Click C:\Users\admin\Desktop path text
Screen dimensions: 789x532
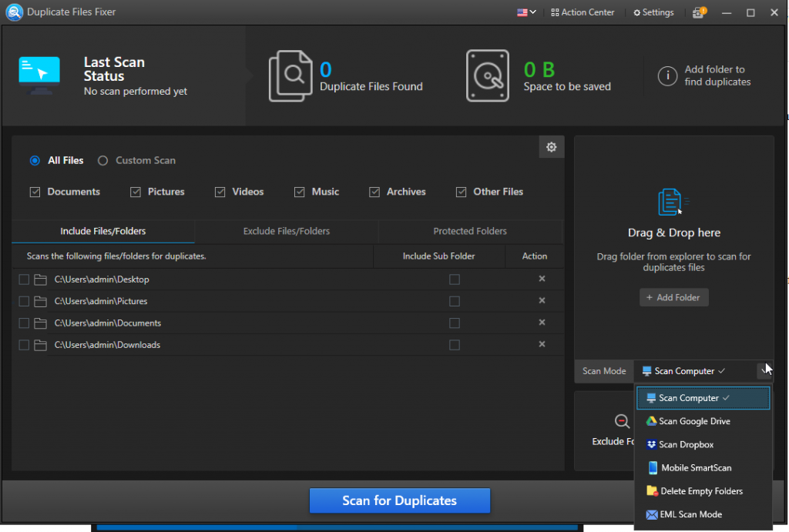click(x=102, y=279)
